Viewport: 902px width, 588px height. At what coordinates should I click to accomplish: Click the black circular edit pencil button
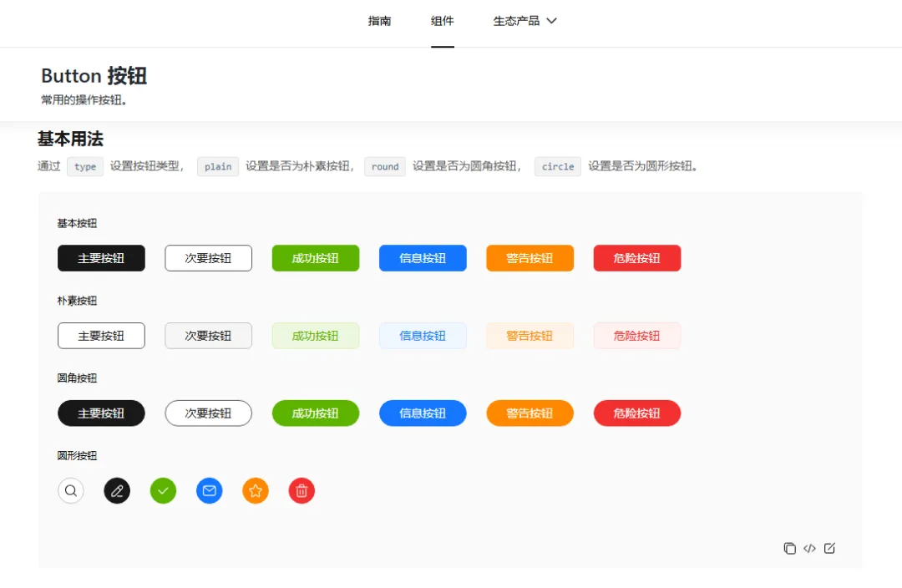[117, 491]
